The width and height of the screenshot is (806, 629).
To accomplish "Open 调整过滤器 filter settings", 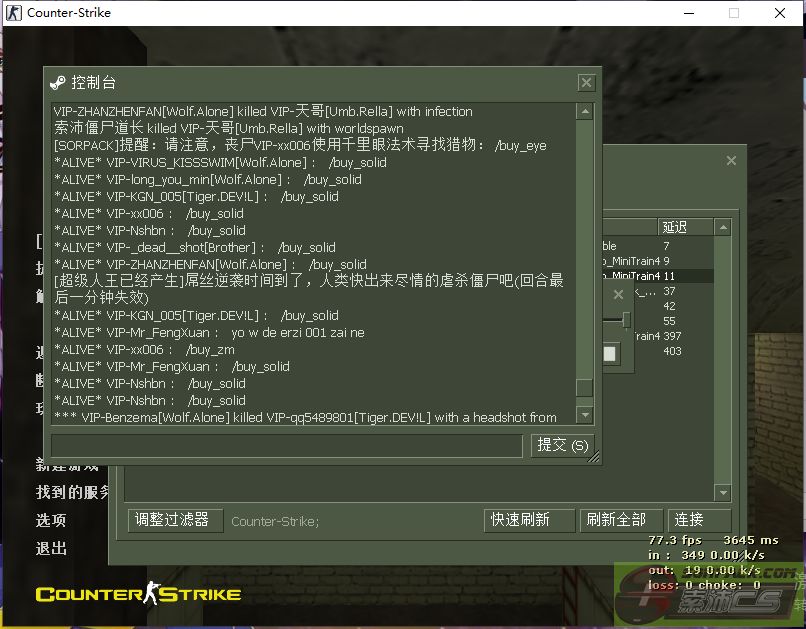I will pos(175,520).
